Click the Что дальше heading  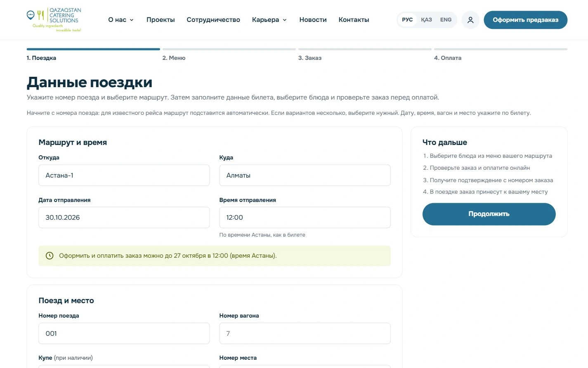[445, 142]
